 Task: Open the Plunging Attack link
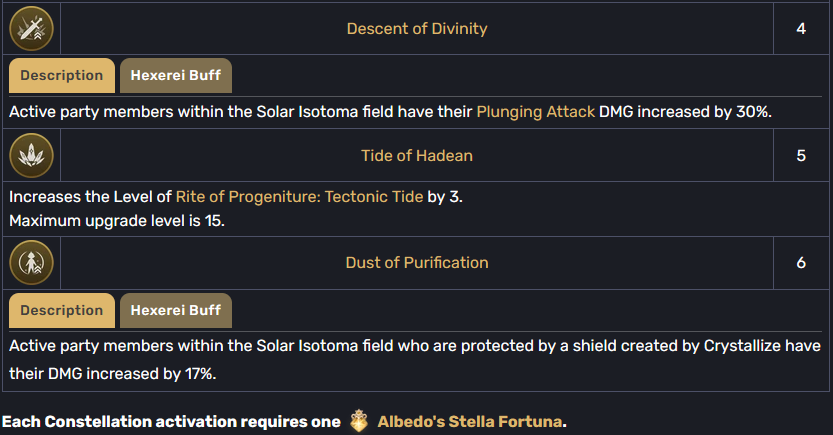(536, 112)
